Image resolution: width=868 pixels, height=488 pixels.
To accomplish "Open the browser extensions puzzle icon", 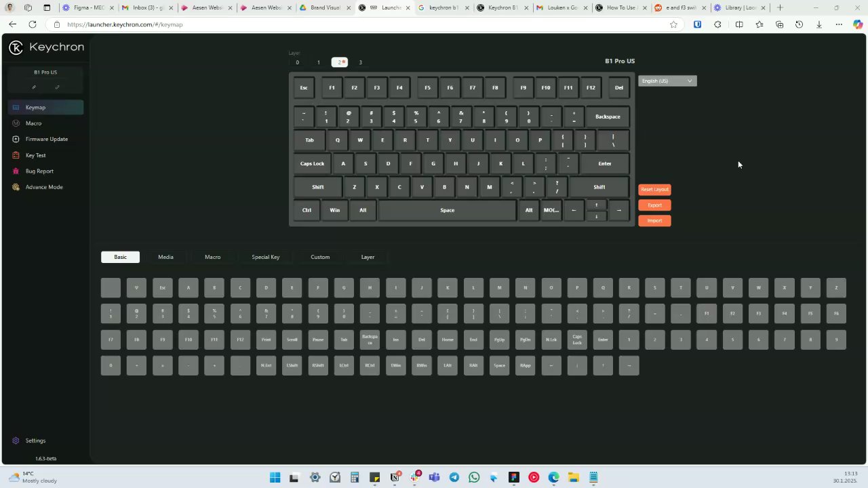I will point(717,24).
